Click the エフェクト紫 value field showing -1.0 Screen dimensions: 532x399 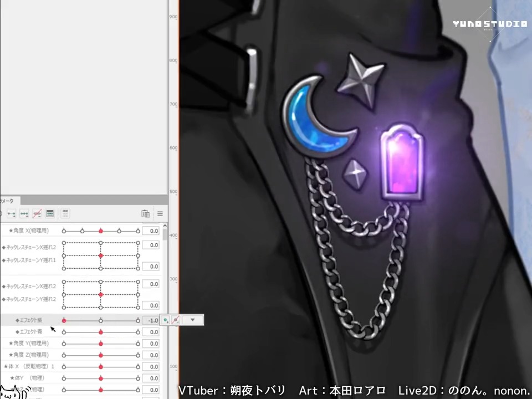[151, 320]
